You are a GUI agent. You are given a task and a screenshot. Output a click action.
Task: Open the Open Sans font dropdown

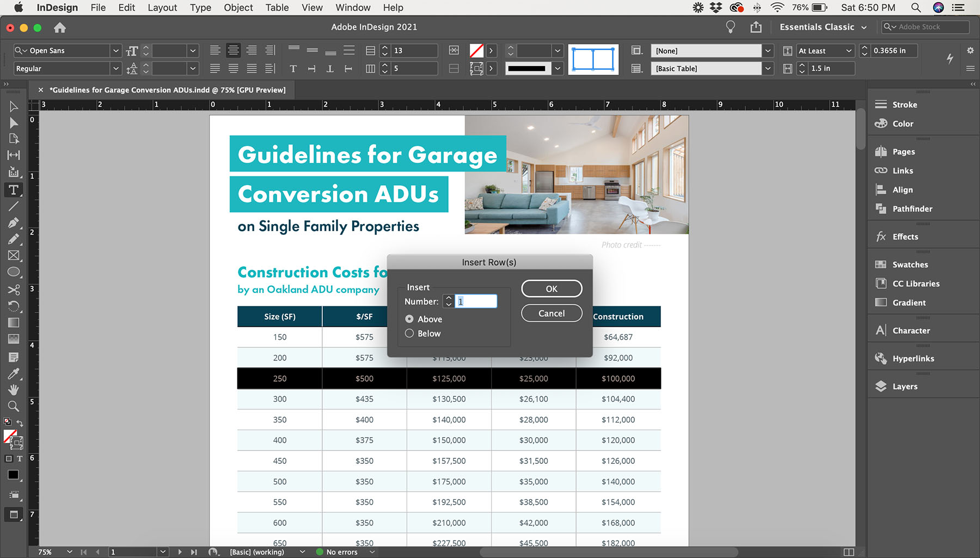click(115, 51)
